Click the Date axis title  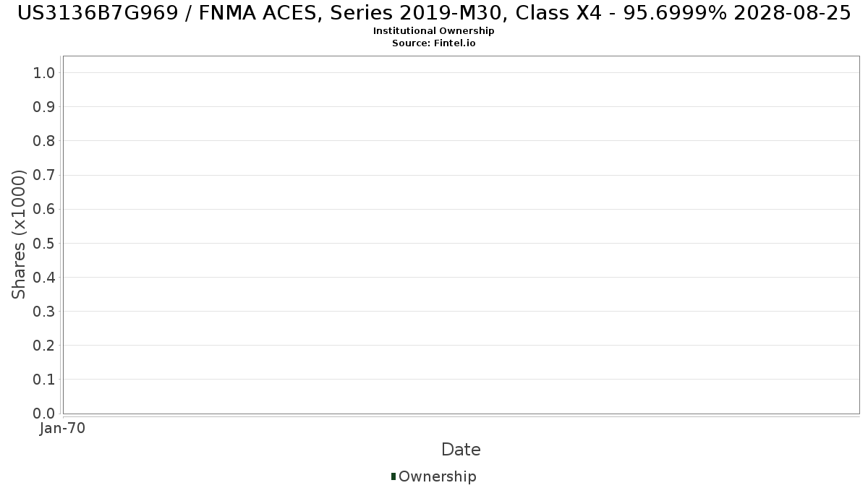(x=461, y=450)
